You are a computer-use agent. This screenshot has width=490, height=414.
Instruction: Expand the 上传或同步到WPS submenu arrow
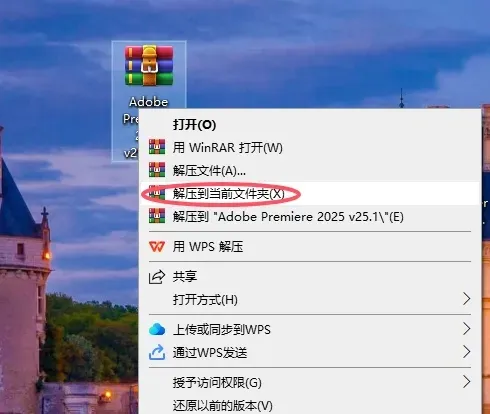pyautogui.click(x=467, y=329)
